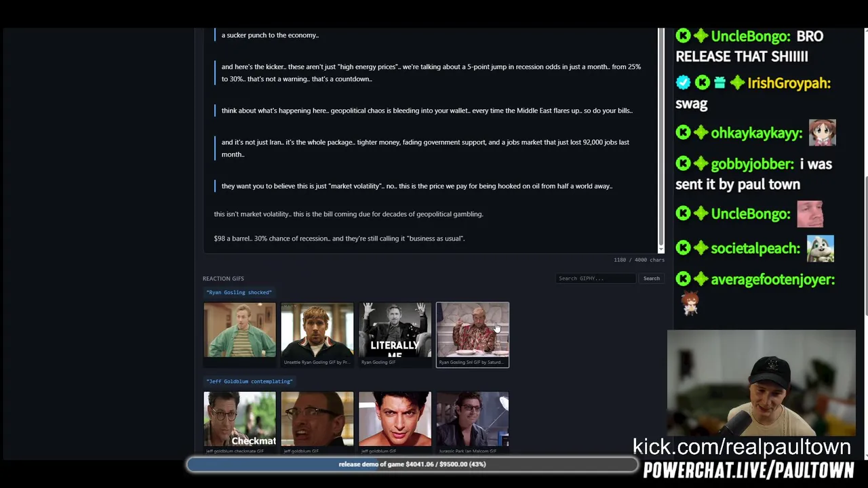Click the green diamond badge next to societalpeach
868x488 pixels.
pos(701,248)
